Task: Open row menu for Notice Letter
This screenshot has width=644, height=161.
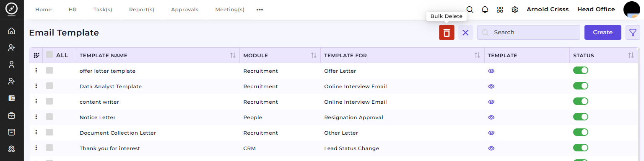Action: pos(36,117)
